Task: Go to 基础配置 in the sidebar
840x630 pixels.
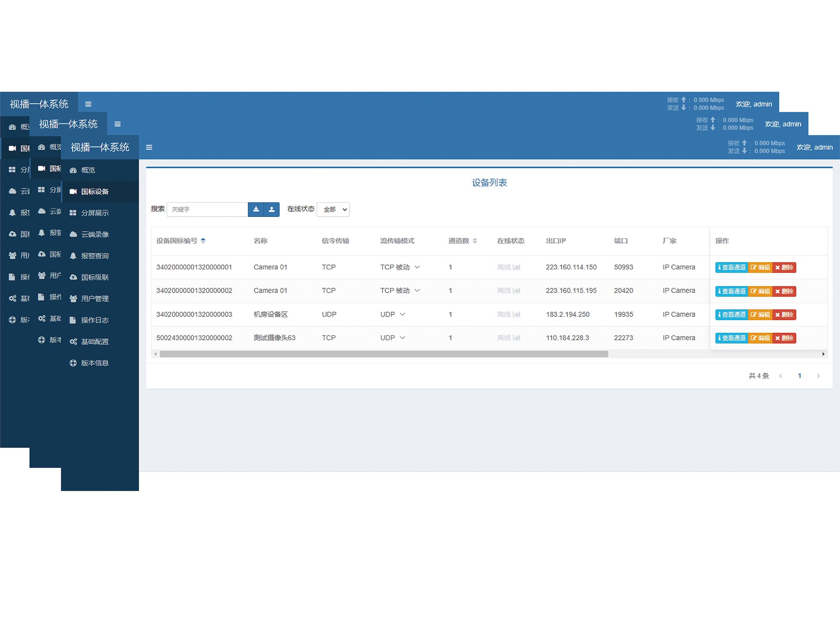Action: point(95,341)
